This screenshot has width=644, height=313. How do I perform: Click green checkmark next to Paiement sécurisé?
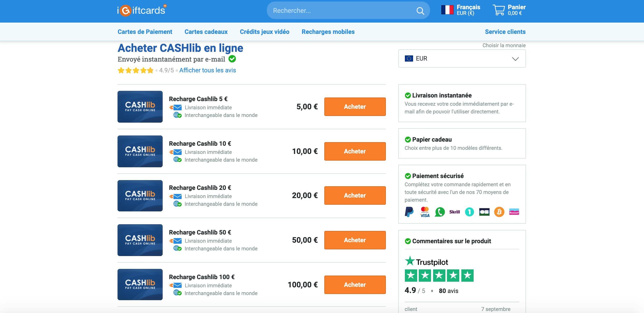point(408,176)
